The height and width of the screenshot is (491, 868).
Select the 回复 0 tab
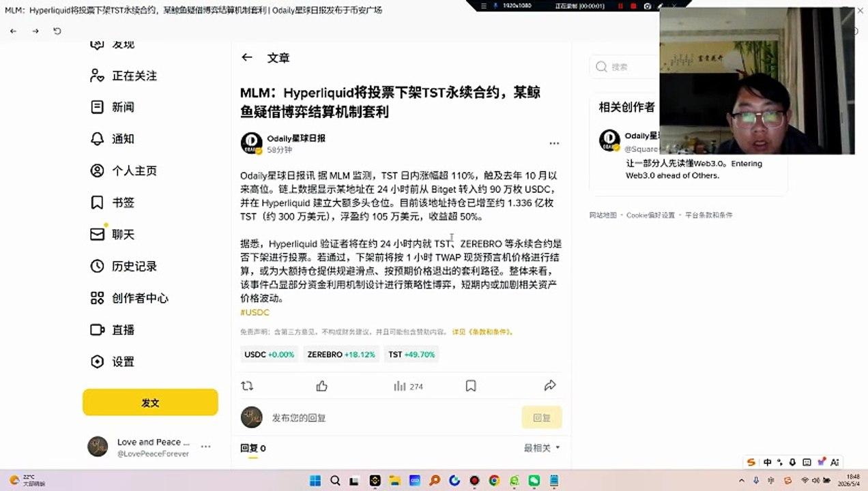[x=253, y=449]
